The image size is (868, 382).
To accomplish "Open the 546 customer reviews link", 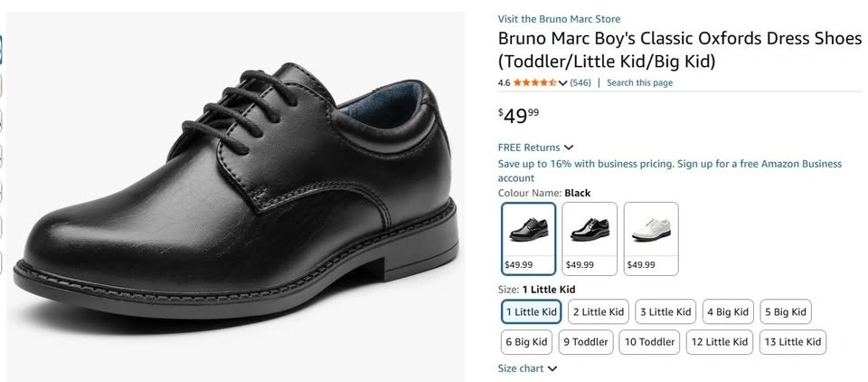I will click(x=580, y=83).
